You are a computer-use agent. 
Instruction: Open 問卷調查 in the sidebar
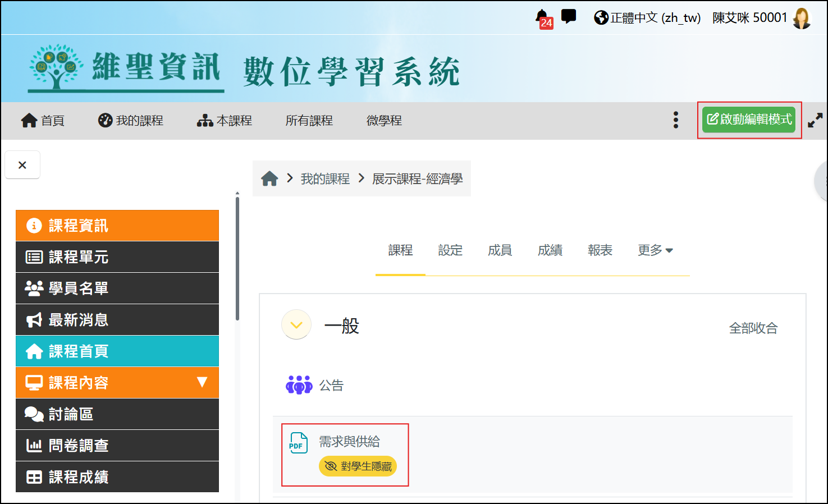[117, 446]
